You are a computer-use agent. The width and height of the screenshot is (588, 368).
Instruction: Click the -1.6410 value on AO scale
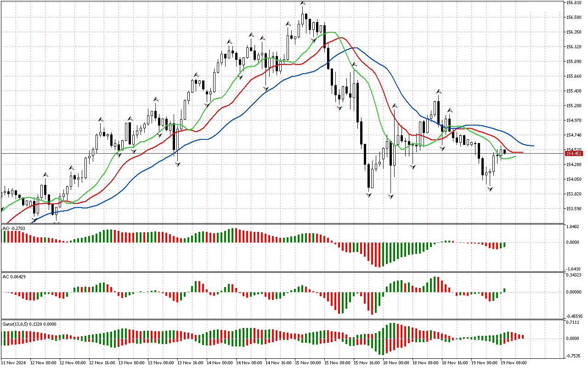click(574, 269)
